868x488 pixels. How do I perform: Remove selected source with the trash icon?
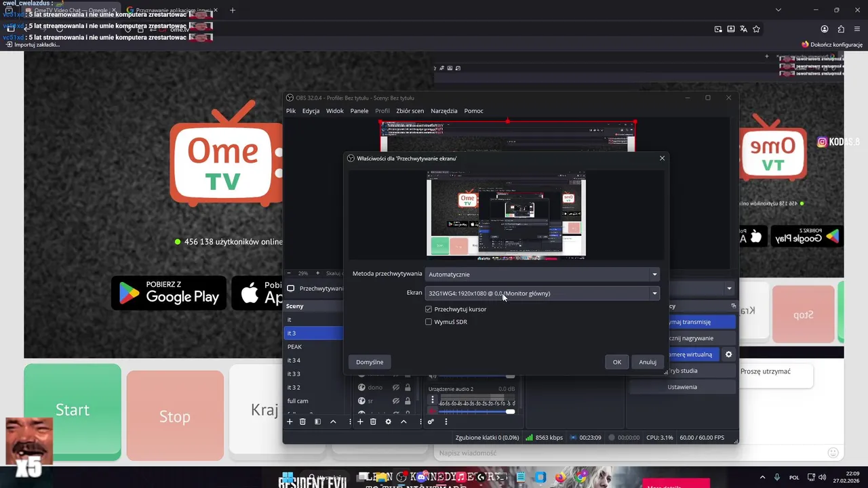373,422
